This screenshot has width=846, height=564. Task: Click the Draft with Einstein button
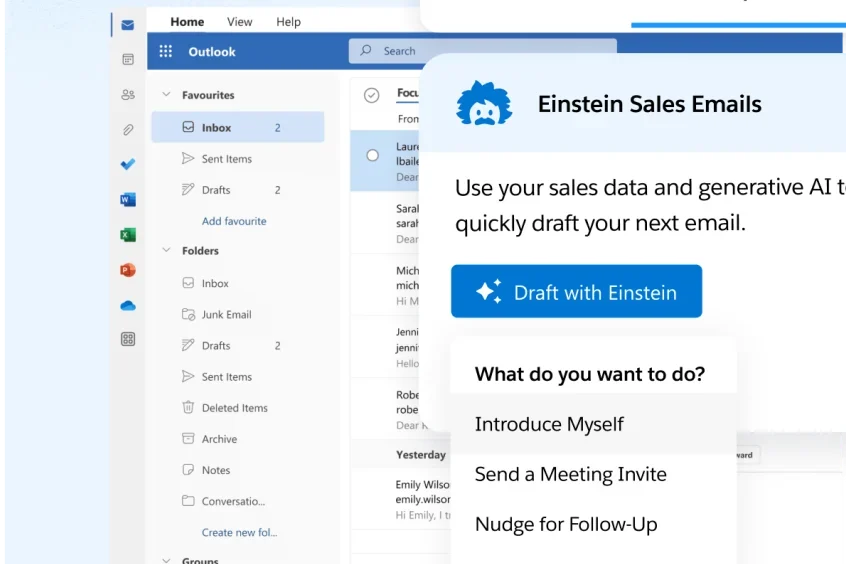(576, 291)
